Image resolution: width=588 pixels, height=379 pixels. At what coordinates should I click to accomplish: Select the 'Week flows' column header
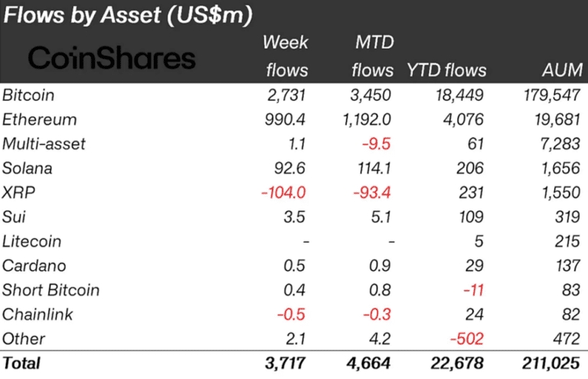(x=286, y=56)
